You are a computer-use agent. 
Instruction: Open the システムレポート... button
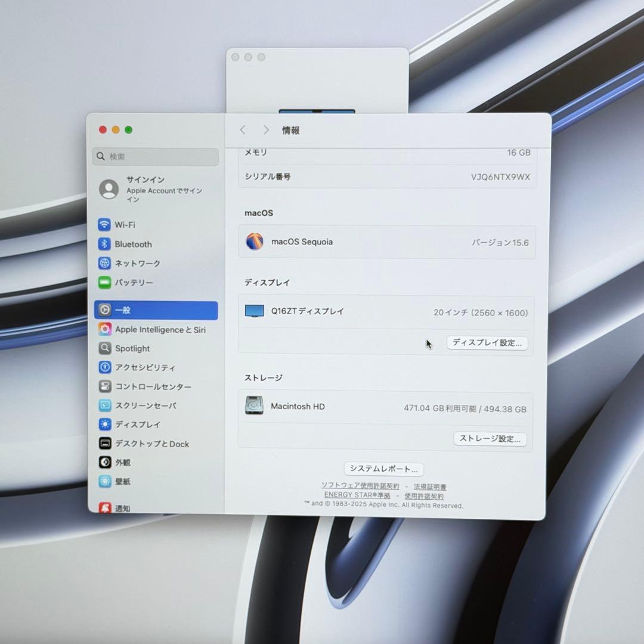click(383, 469)
